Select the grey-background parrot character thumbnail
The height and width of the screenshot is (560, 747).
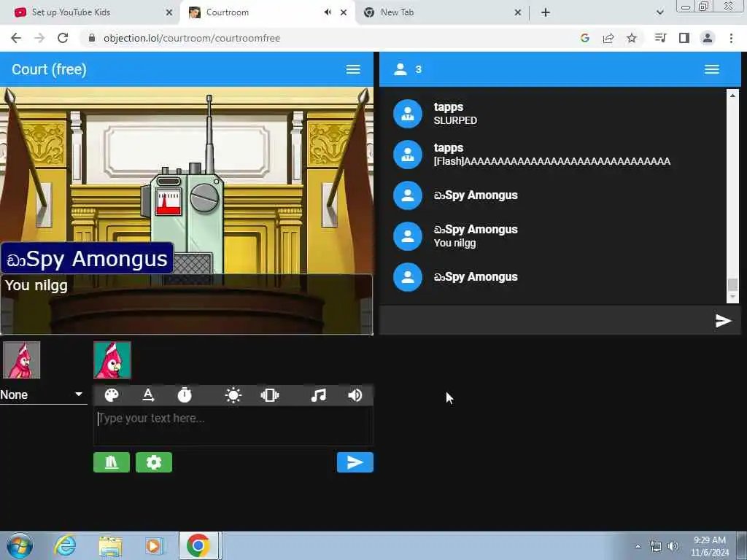(x=21, y=360)
